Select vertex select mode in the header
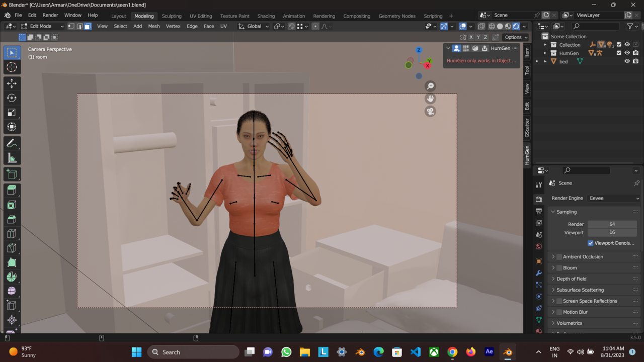644x362 pixels. [70, 26]
